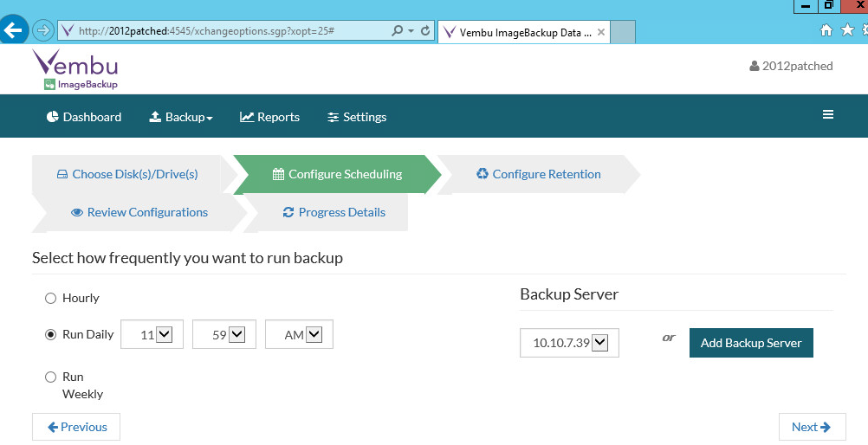Select the Run Weekly radio button
The height and width of the screenshot is (445, 868).
(x=50, y=377)
